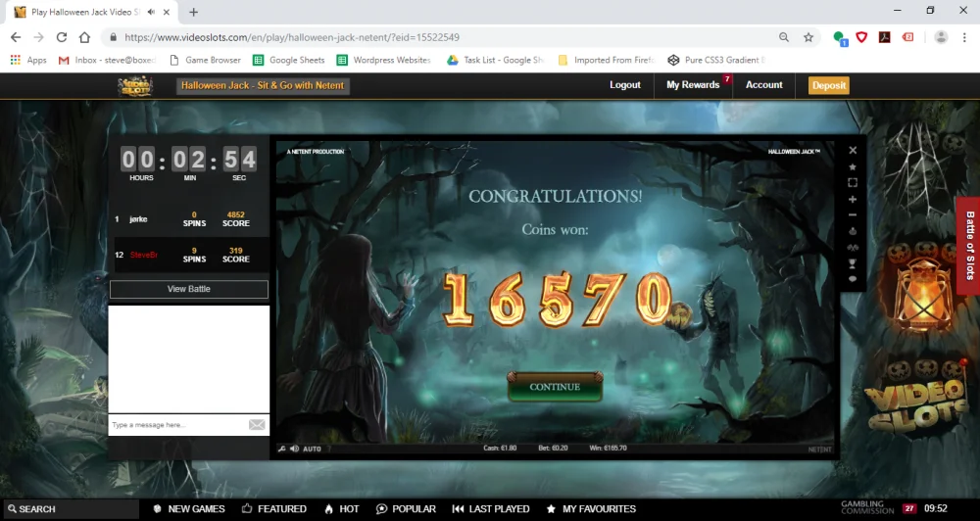Send chat message with envelope icon
Screen dimensions: 980x521
click(x=257, y=425)
